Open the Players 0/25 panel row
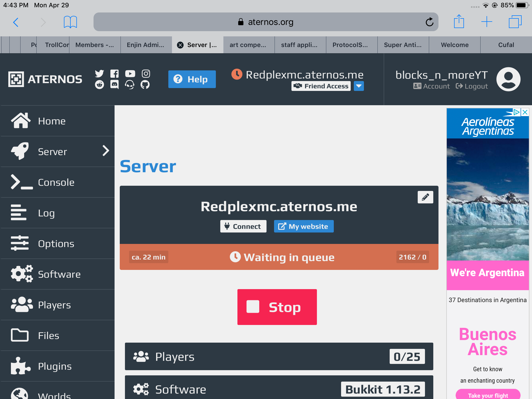 (279, 356)
